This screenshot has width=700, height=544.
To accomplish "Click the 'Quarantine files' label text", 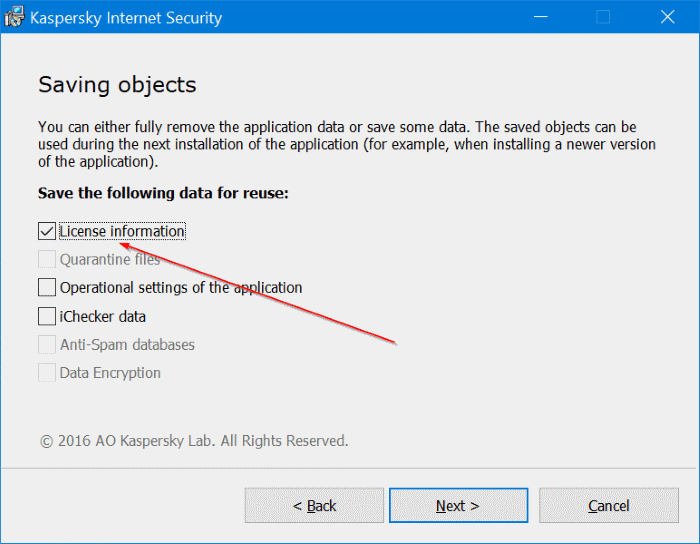I will pos(110,260).
